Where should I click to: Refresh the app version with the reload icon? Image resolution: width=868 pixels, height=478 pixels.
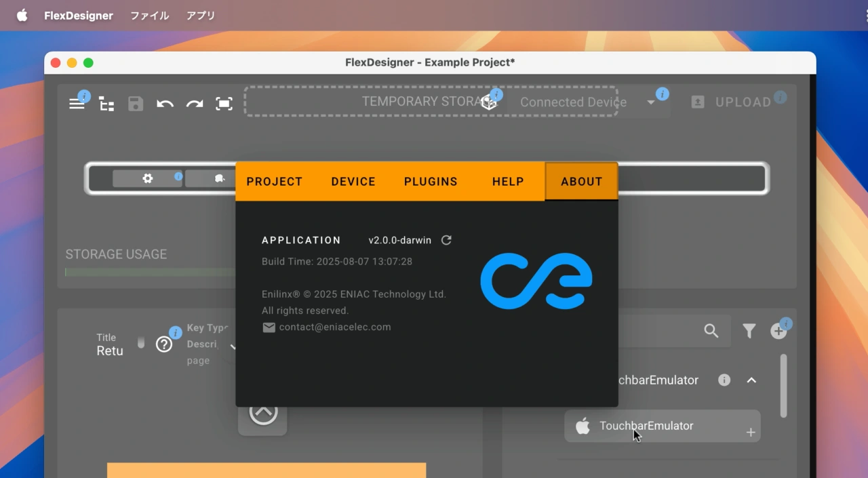[446, 239]
